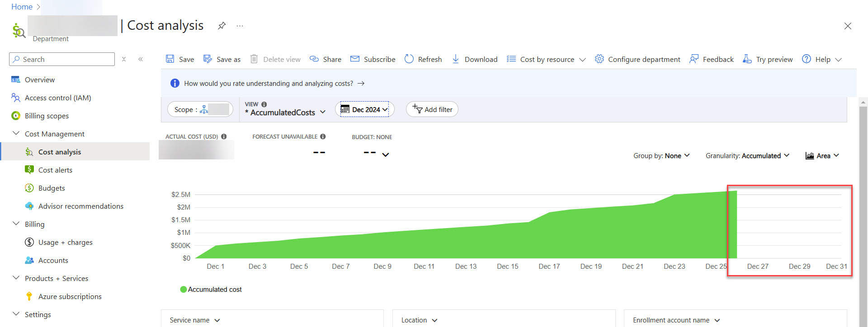The width and height of the screenshot is (868, 327).
Task: Open the more options ellipsis
Action: [240, 26]
